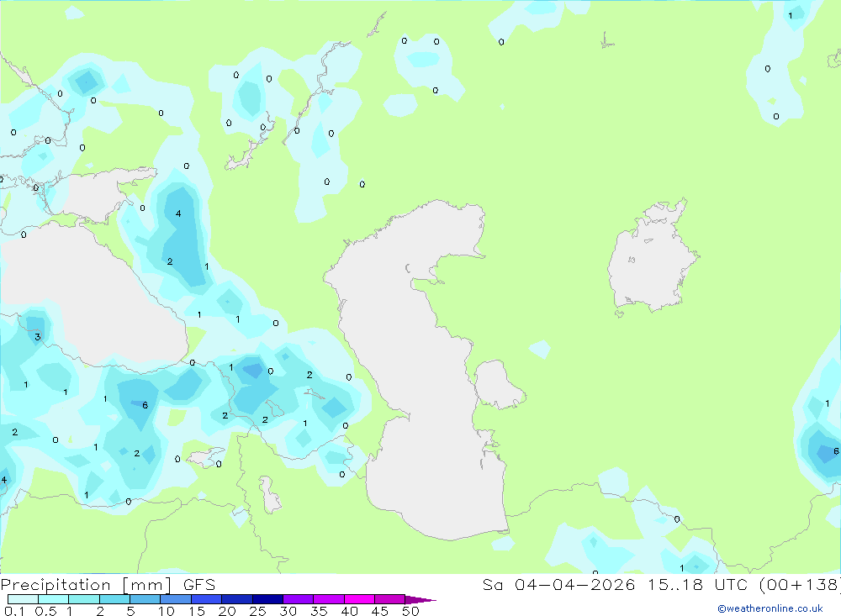Click the over-50 arrow tip of the legend
The width and height of the screenshot is (841, 616).
click(420, 600)
